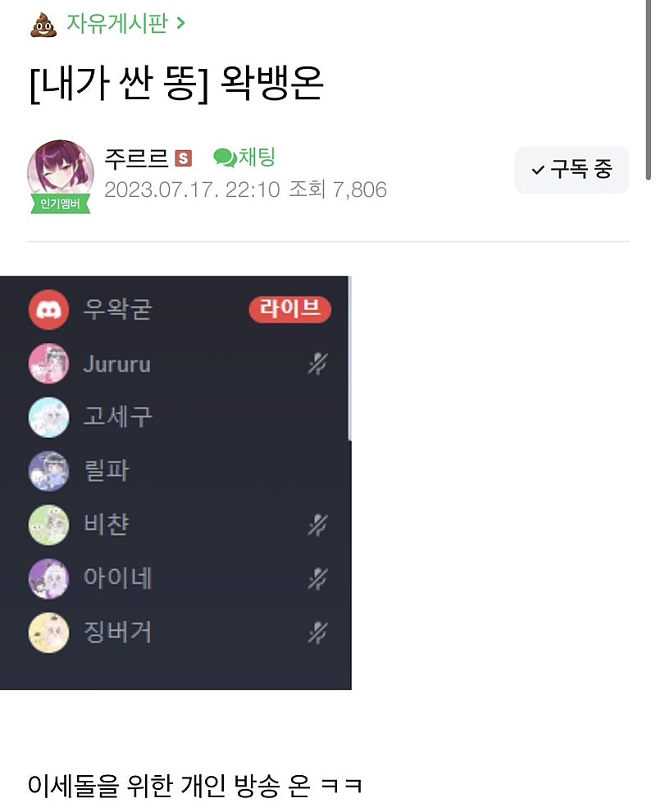Click the muted mic icon next to 아이네
This screenshot has width=656, height=812.
point(318,579)
